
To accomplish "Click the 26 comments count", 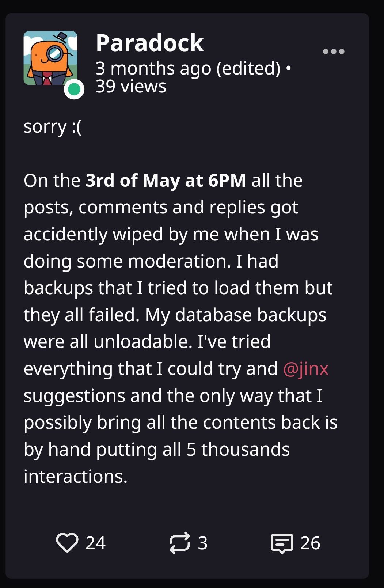I will [310, 543].
